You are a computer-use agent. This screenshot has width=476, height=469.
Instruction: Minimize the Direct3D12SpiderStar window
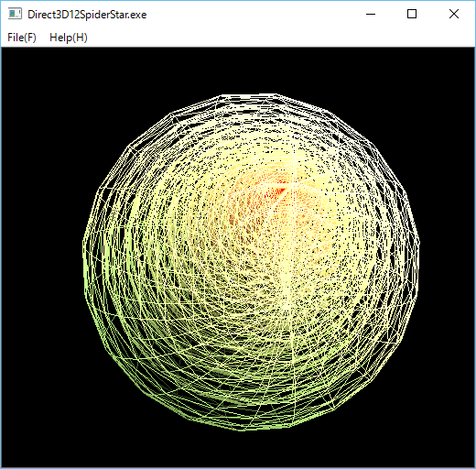(371, 14)
